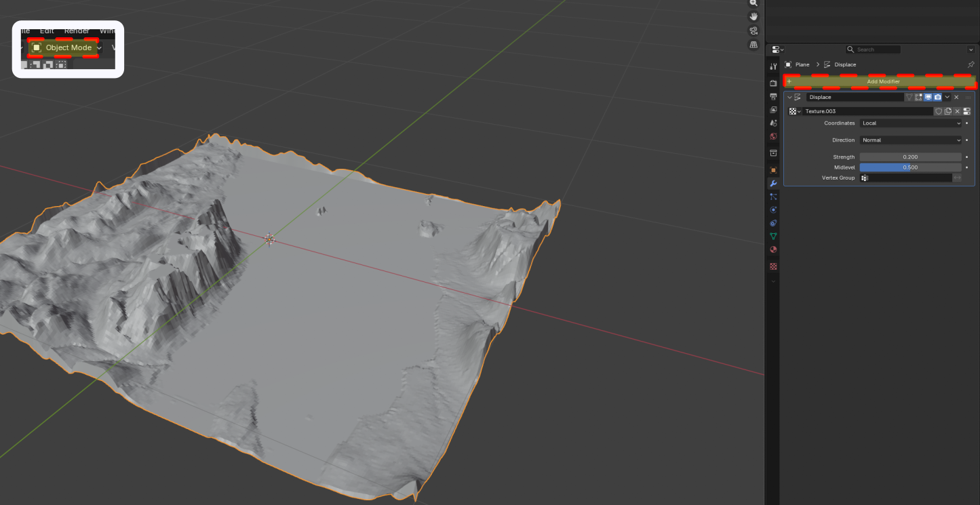The width and height of the screenshot is (980, 505).
Task: Toggle the animate dot beside Strength
Action: (966, 157)
